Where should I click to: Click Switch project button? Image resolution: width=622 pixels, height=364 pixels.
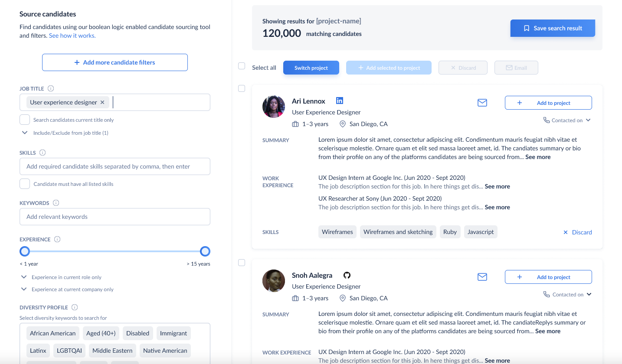pos(311,68)
